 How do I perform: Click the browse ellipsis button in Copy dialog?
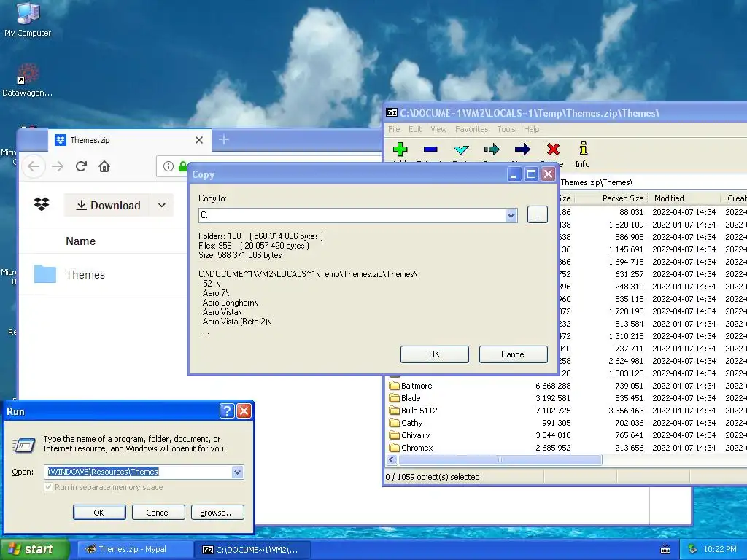[x=538, y=215]
